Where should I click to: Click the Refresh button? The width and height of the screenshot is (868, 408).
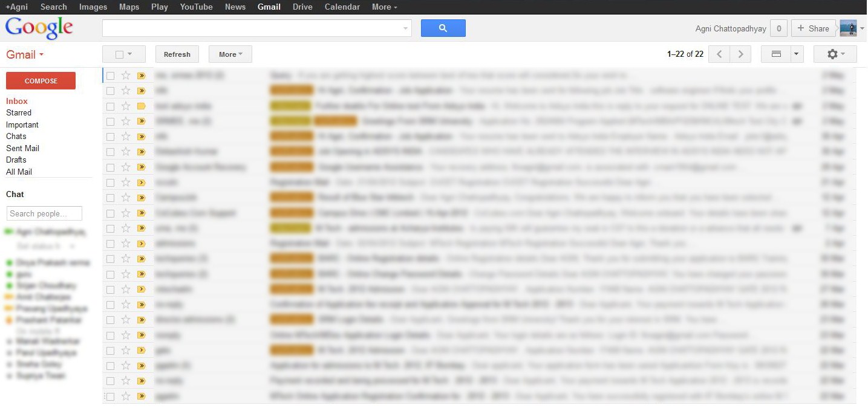(x=177, y=54)
